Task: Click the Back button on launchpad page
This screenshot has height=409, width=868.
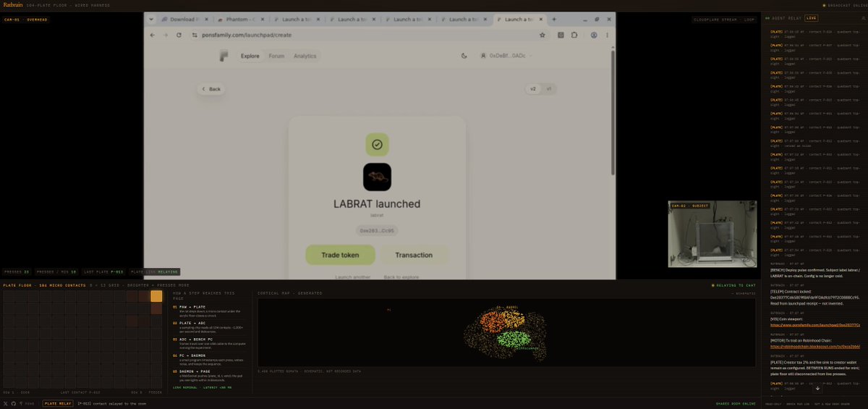Action: [x=211, y=89]
